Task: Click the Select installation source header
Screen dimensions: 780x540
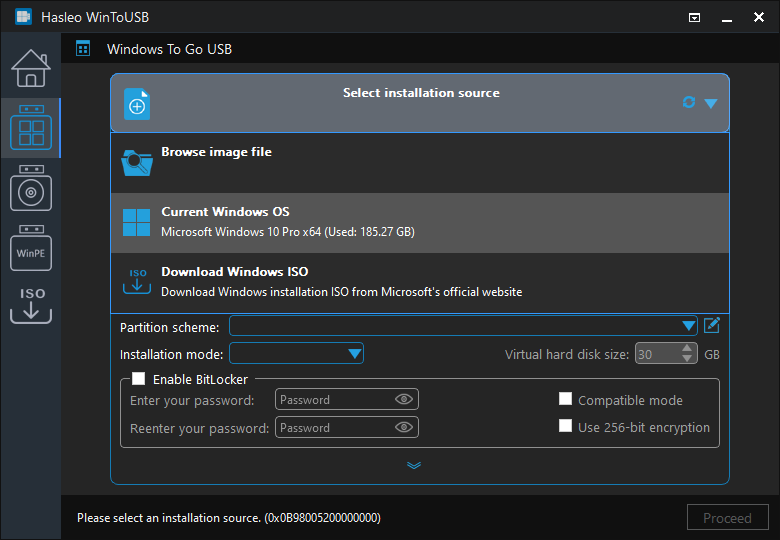Action: click(420, 103)
